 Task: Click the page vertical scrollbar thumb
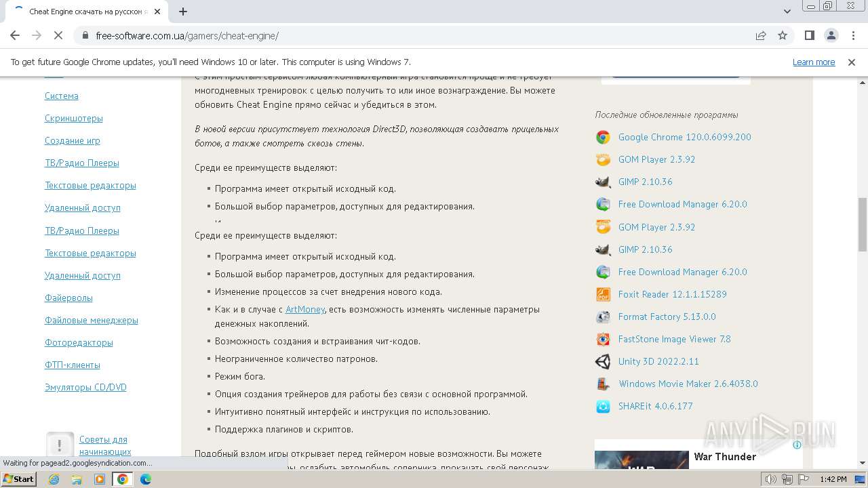pyautogui.click(x=863, y=224)
